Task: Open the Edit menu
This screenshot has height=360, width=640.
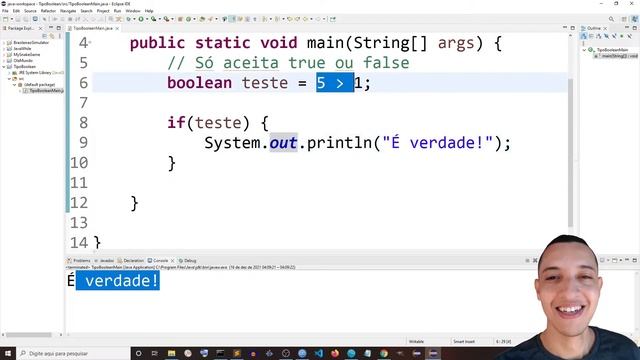Action: click(16, 11)
